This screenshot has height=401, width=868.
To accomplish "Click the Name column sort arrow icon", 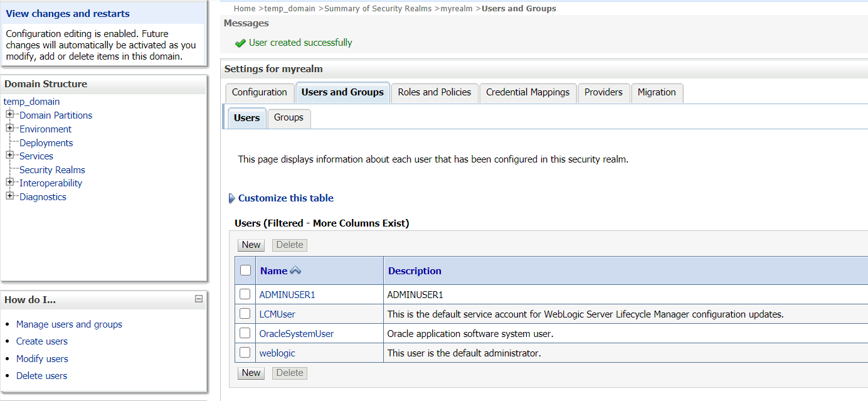I will click(295, 271).
